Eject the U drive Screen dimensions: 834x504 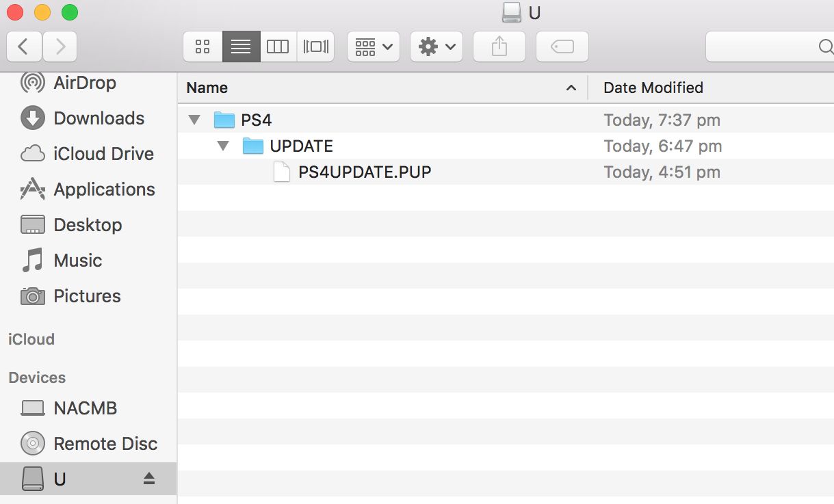149,479
